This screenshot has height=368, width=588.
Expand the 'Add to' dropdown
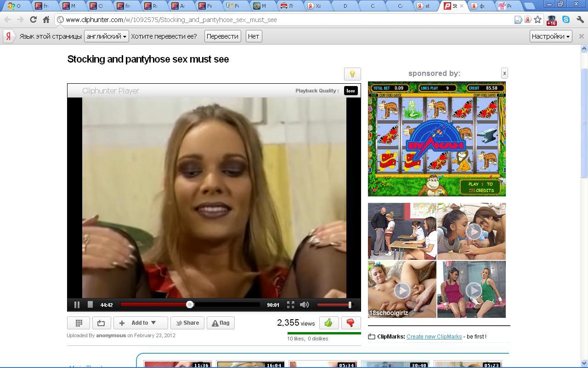tap(140, 323)
